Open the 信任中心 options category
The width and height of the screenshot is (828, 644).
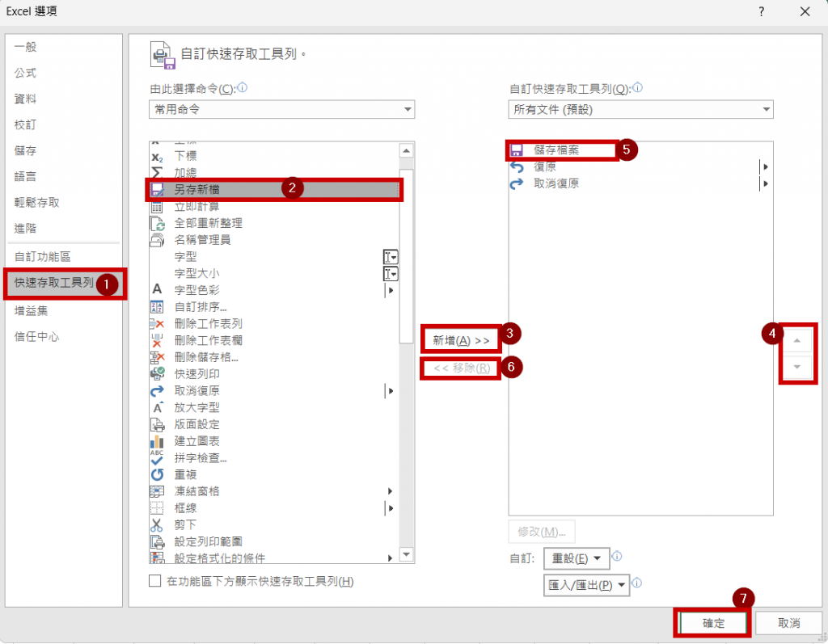pyautogui.click(x=36, y=337)
